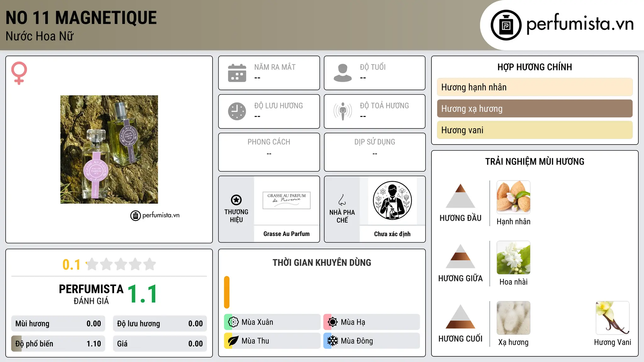The image size is (644, 362).
Task: Select the Mùa Hạ season button
Action: (372, 322)
